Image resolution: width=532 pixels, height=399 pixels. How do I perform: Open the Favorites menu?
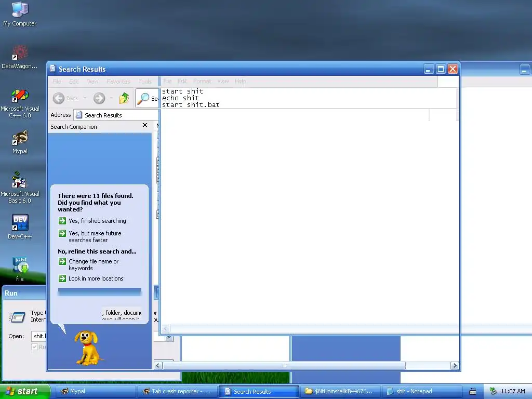point(118,82)
